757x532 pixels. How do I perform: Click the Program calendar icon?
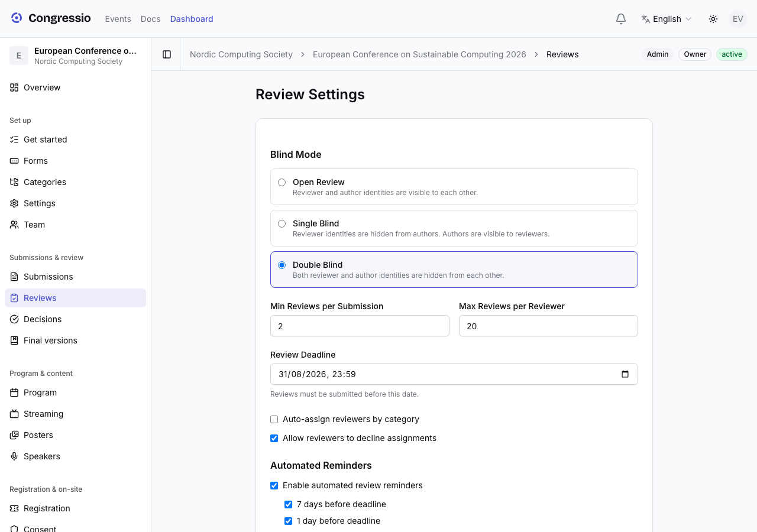point(14,392)
